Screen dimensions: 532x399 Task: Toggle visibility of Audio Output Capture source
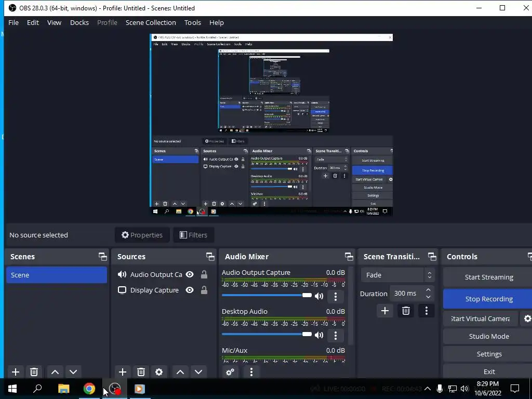(x=190, y=274)
